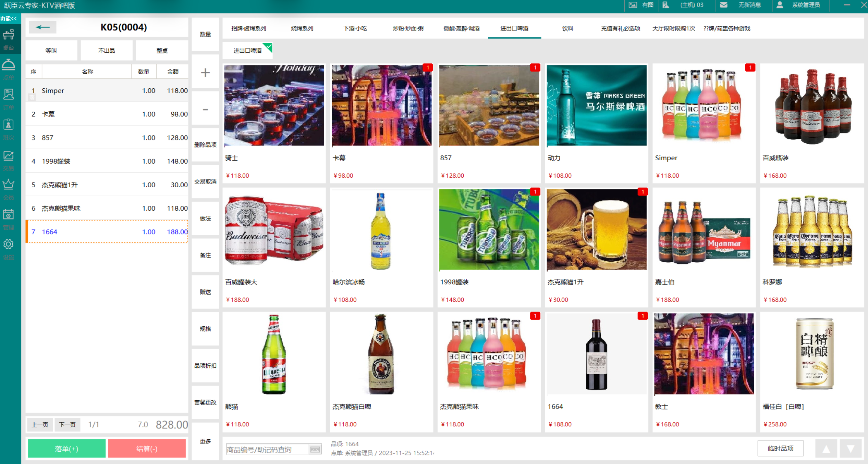Open the 管理 management calendar icon
This screenshot has width=868, height=464.
[x=9, y=218]
